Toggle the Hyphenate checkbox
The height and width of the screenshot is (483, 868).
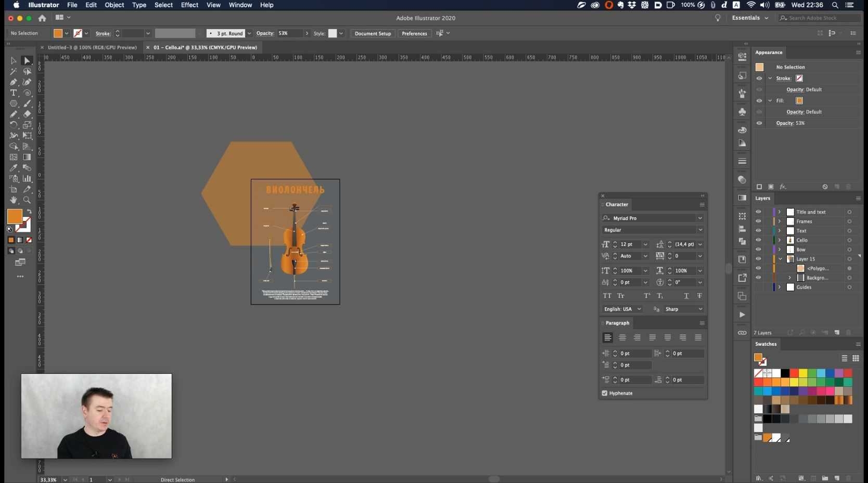[605, 393]
